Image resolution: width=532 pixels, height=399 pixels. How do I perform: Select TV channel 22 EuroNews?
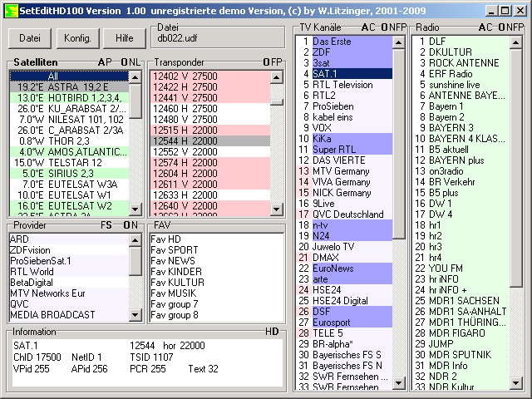[344, 268]
